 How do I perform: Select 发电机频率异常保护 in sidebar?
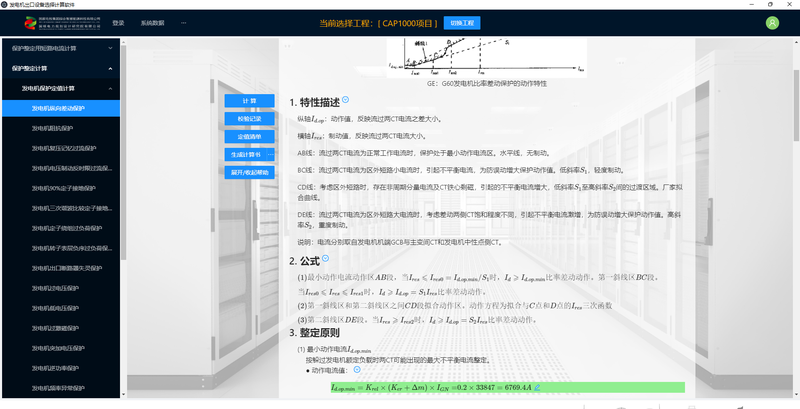point(61,388)
